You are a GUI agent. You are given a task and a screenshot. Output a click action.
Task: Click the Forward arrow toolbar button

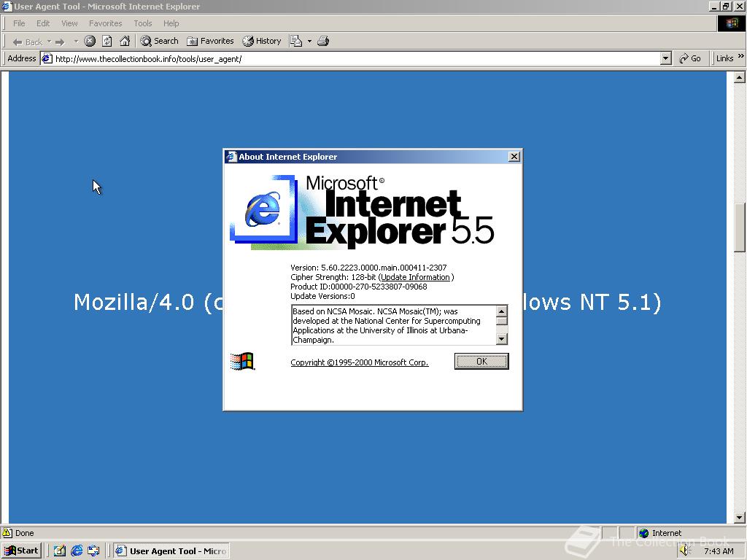(60, 42)
